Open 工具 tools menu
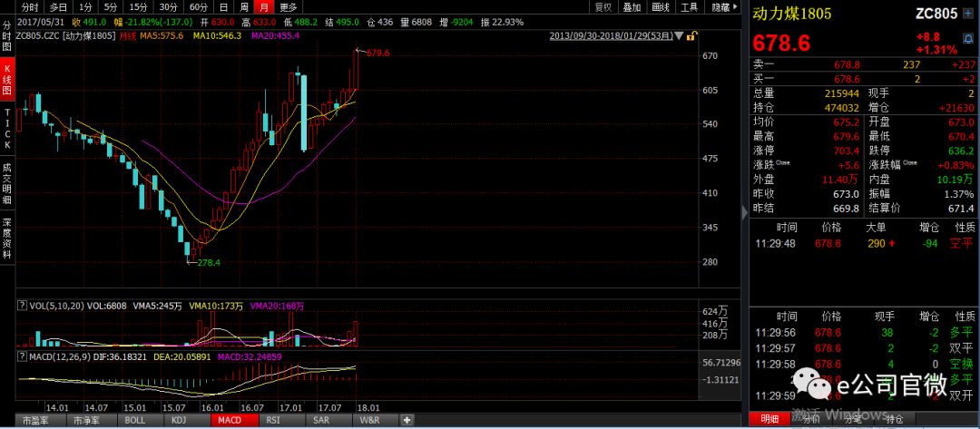 690,7
